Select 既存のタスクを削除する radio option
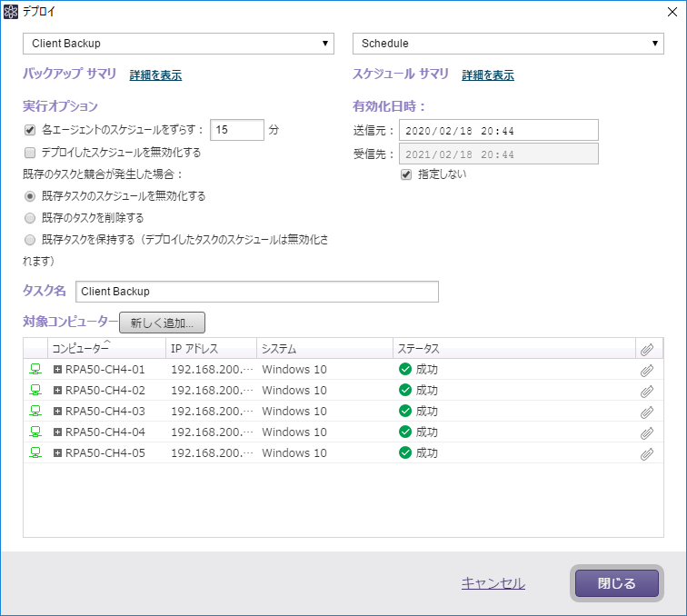 (30, 218)
